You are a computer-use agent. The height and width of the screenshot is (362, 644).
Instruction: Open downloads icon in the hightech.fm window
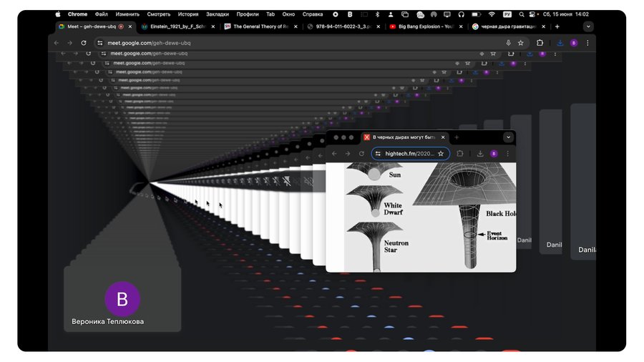pyautogui.click(x=480, y=154)
